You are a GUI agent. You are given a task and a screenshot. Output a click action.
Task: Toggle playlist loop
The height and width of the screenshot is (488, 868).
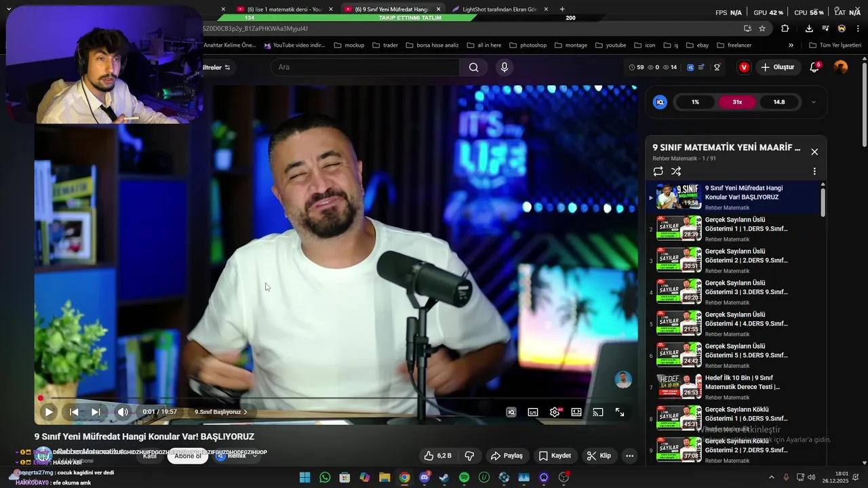pos(658,171)
